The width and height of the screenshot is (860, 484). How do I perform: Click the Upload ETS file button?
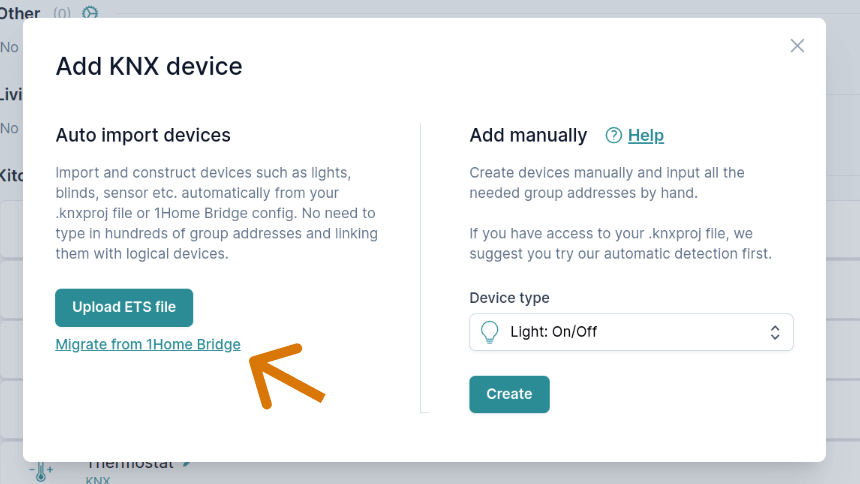point(124,307)
